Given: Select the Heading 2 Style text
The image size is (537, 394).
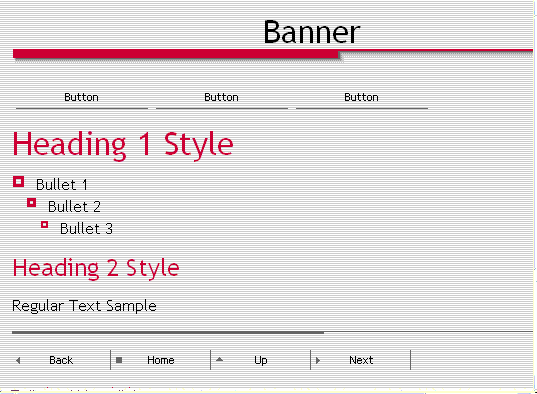Looking at the screenshot, I should (x=96, y=268).
